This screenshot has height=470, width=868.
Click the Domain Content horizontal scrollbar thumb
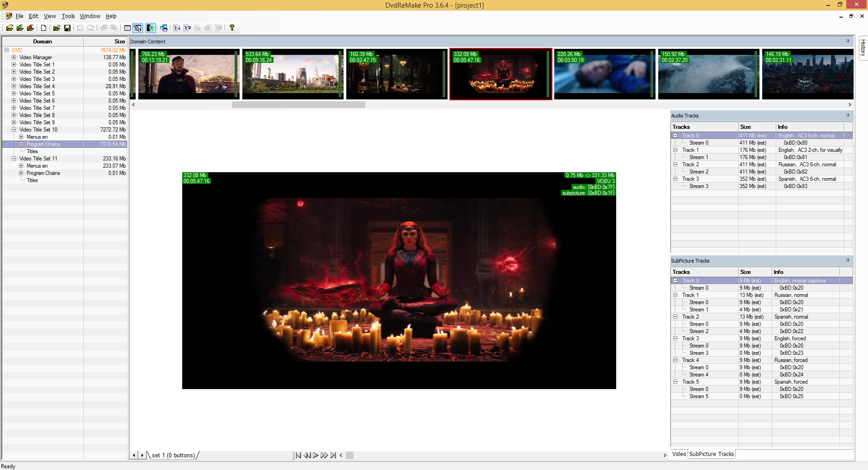(298, 105)
